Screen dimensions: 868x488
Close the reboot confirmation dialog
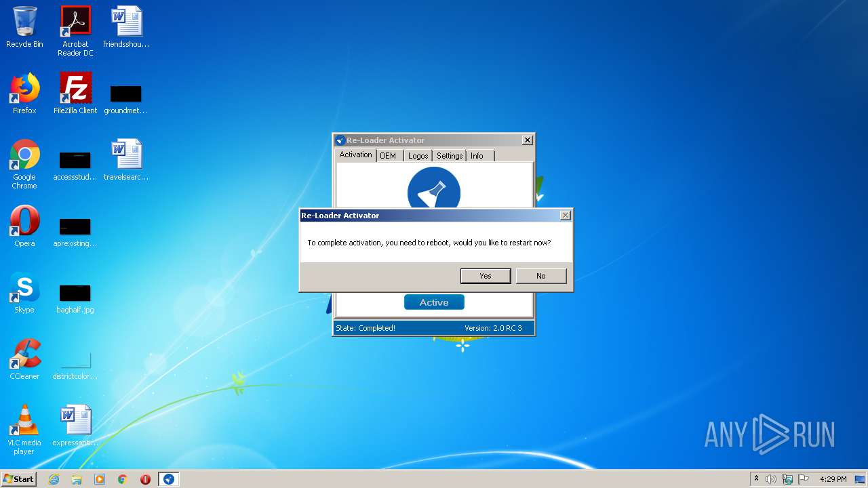coord(565,216)
